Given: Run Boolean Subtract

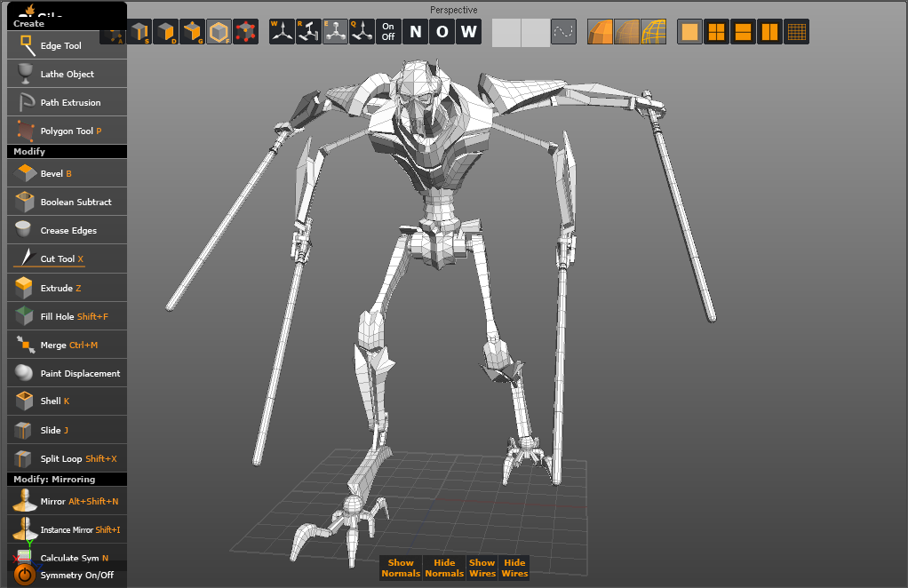Looking at the screenshot, I should [x=67, y=202].
